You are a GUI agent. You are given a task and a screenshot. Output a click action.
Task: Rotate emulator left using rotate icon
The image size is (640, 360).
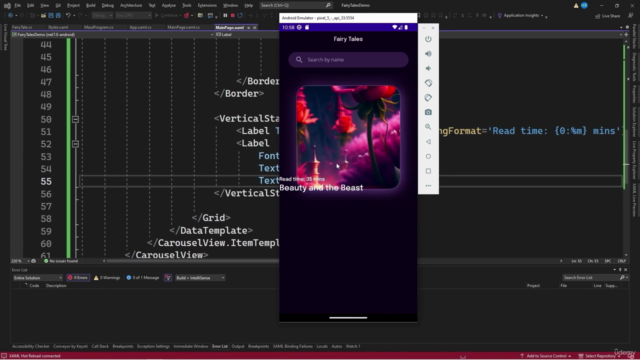[x=428, y=83]
